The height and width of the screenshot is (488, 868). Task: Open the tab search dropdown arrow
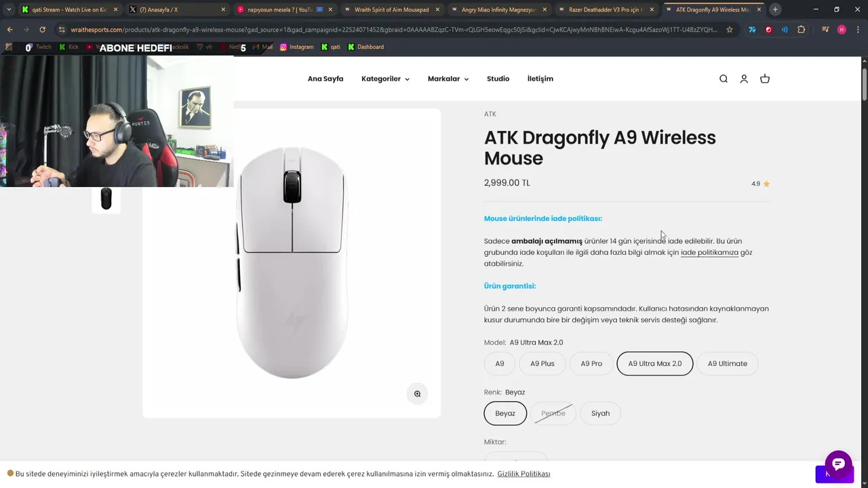click(9, 9)
